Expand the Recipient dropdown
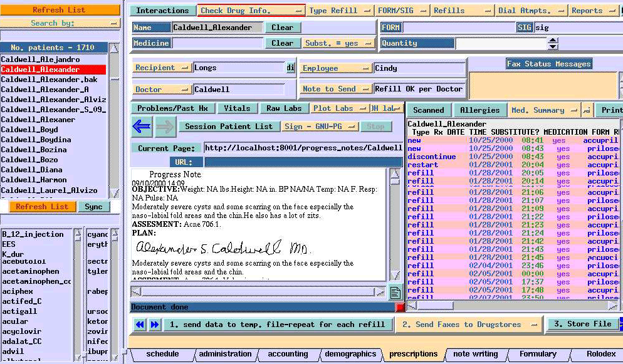Viewport: 623px width, 364px height. pyautogui.click(x=162, y=68)
